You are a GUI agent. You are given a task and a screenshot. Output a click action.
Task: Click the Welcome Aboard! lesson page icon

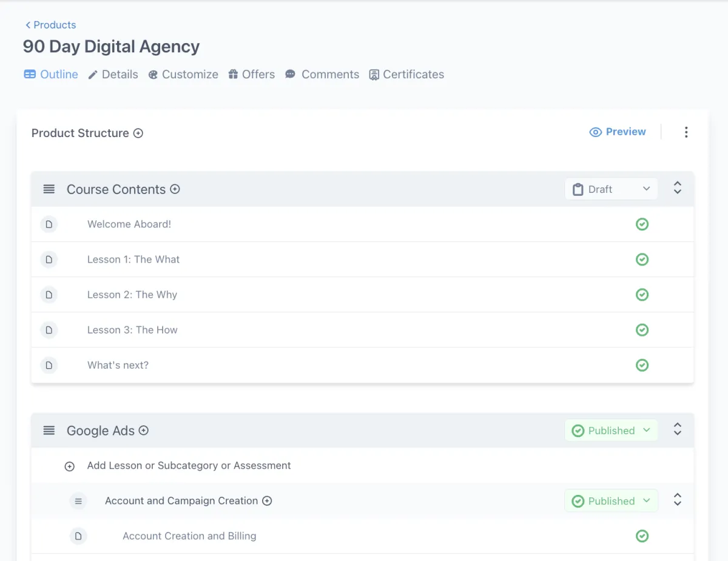(49, 224)
